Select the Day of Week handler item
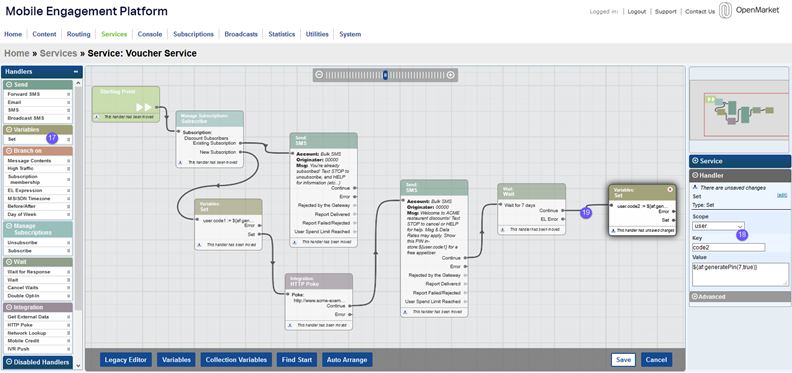792x373 pixels. [x=38, y=214]
